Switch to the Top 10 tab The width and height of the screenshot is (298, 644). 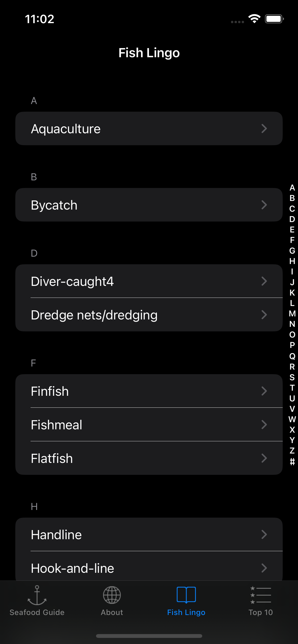[261, 612]
